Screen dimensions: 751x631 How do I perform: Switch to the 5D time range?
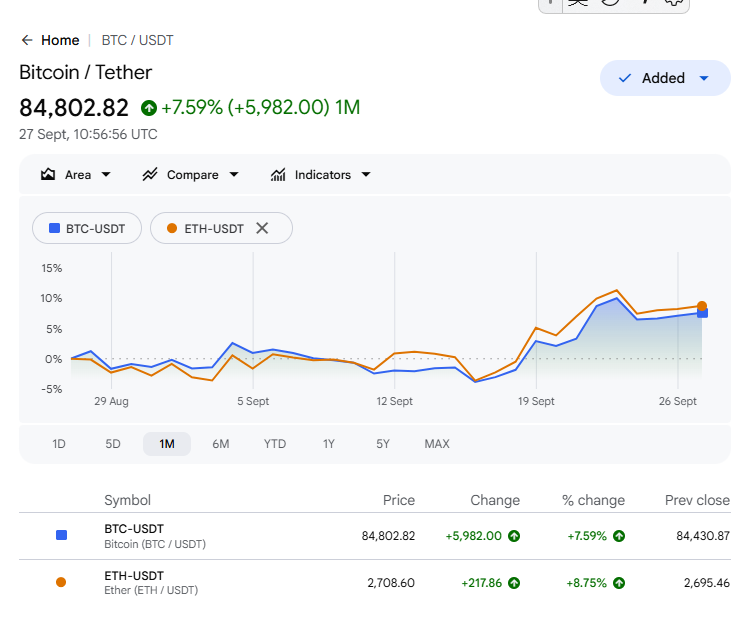point(113,444)
